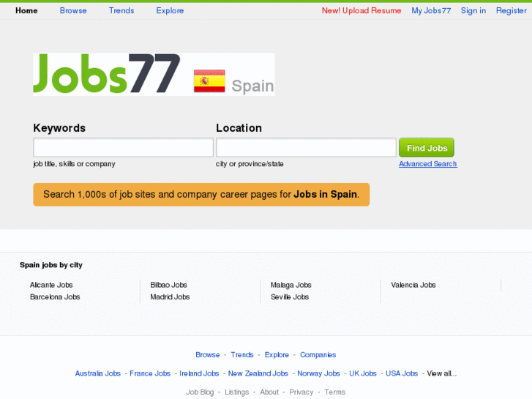Click footer Trends link

(242, 354)
